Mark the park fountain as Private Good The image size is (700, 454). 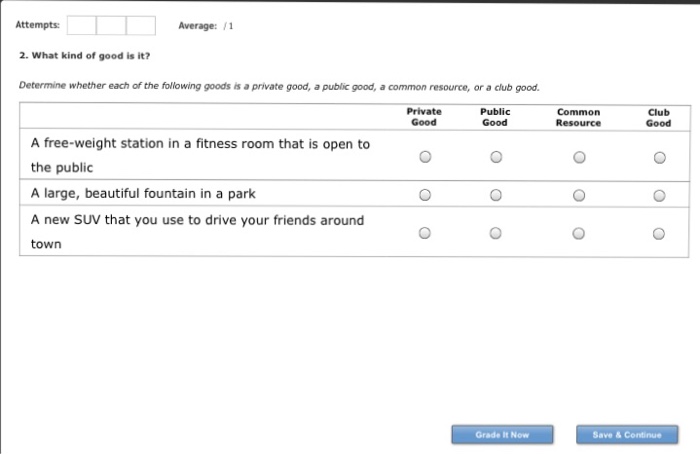(x=425, y=195)
